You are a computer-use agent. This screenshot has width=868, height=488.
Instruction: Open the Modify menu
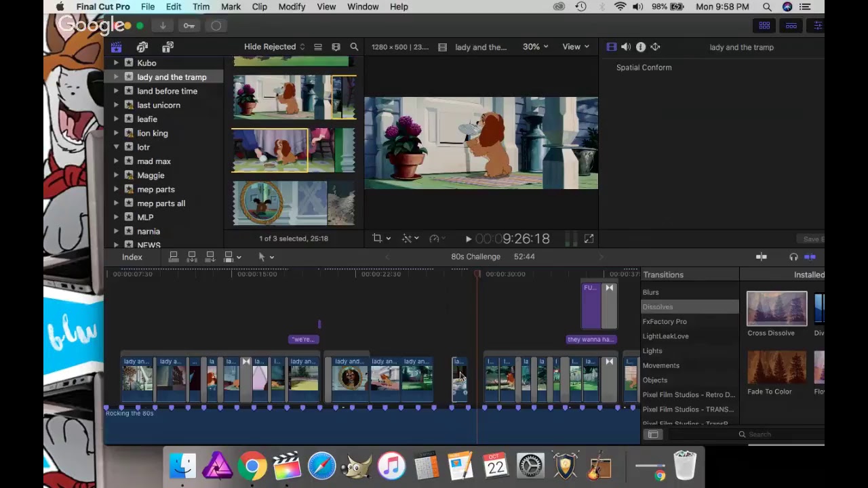tap(292, 7)
